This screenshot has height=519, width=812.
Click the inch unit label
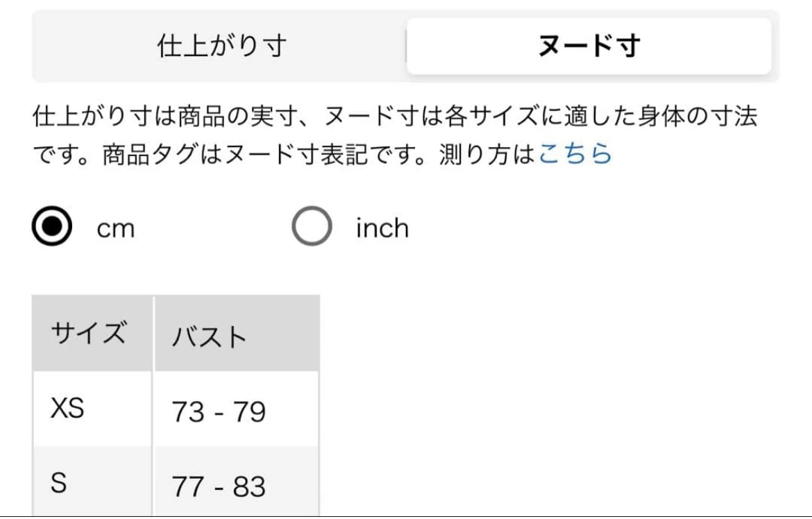pos(382,228)
